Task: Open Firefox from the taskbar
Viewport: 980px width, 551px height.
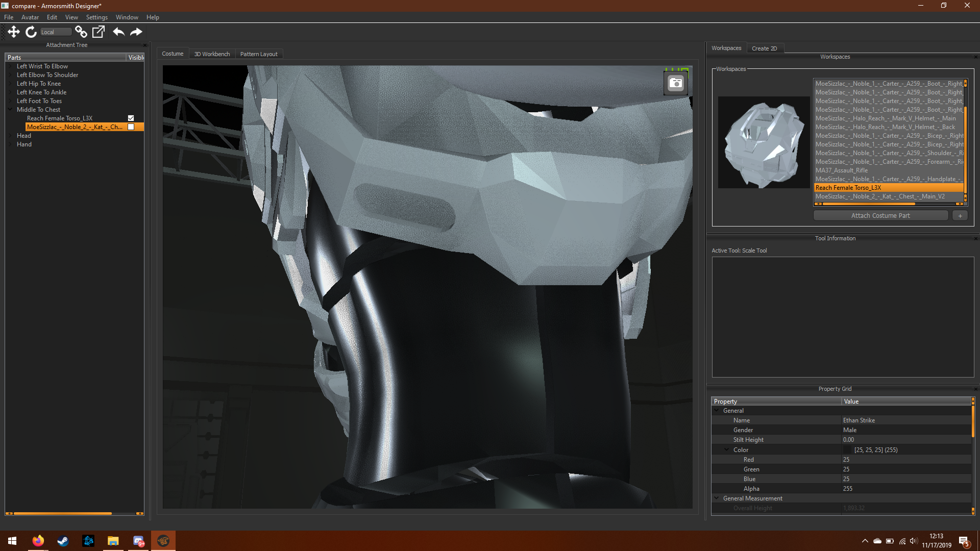Action: [38, 541]
